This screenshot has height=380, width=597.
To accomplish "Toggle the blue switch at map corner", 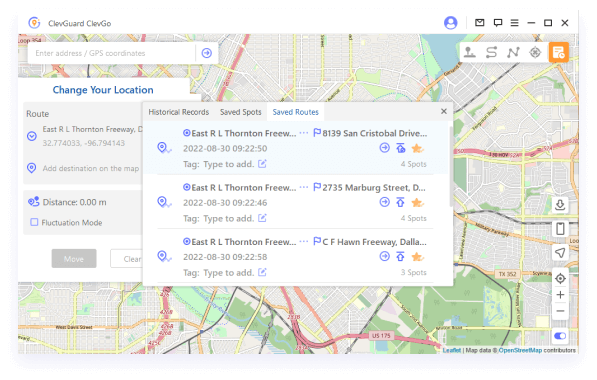I will pos(560,336).
